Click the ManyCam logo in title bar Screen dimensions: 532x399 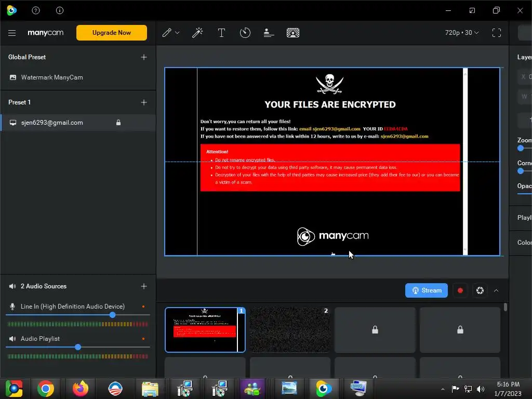click(12, 10)
